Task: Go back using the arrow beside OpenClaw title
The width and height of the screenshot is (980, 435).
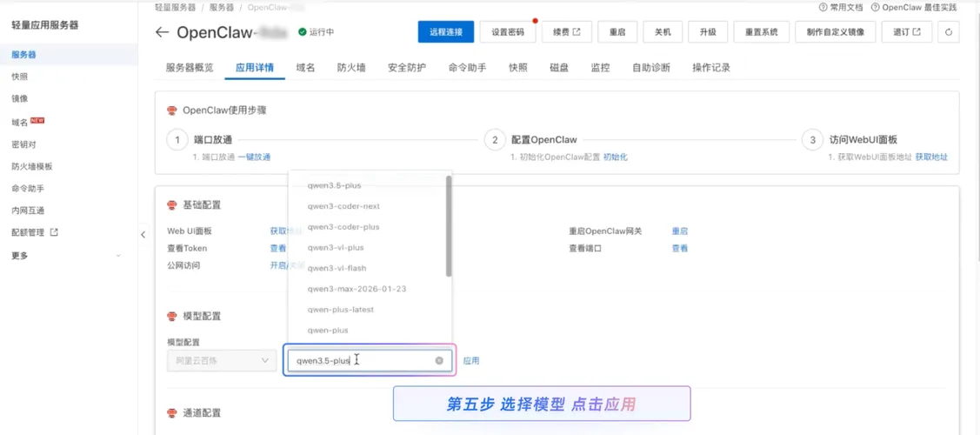Action: point(163,32)
